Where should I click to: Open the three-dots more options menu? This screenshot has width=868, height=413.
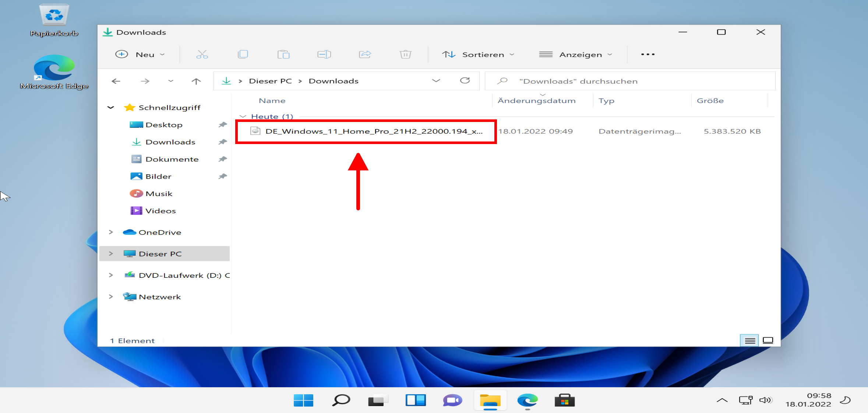pos(648,55)
